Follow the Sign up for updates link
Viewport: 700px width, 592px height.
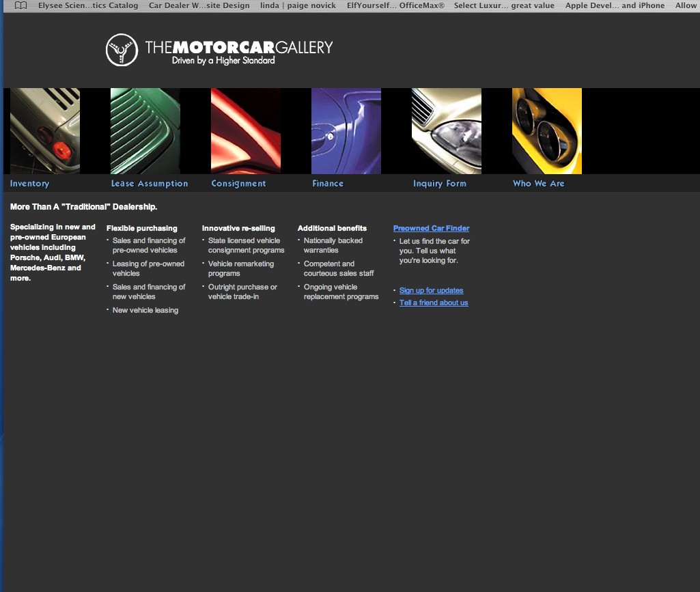431,290
